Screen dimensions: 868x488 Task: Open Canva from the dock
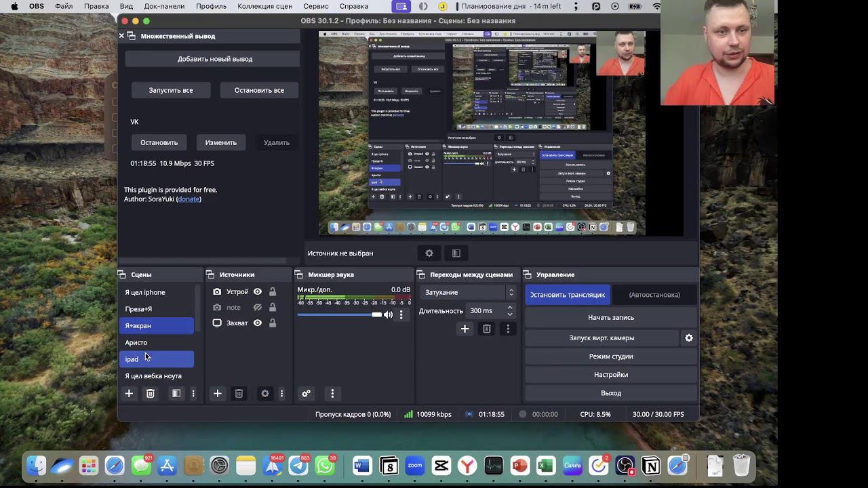[x=572, y=466]
